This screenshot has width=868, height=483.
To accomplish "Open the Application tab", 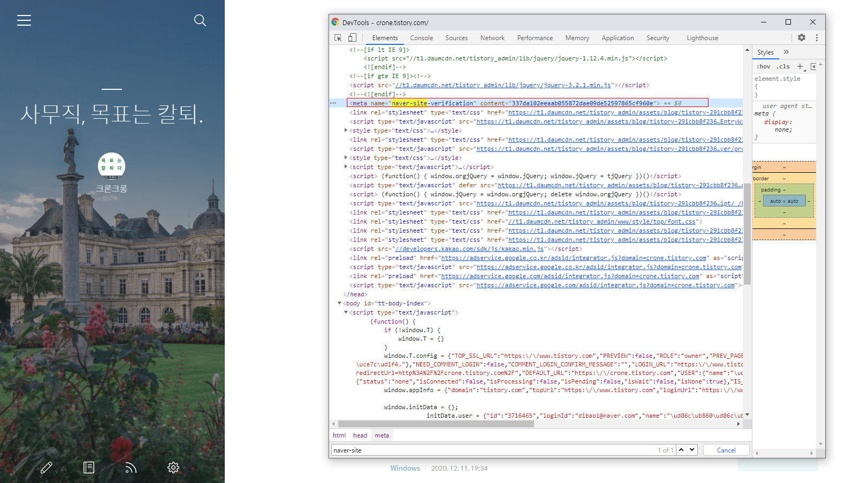I will coord(618,38).
